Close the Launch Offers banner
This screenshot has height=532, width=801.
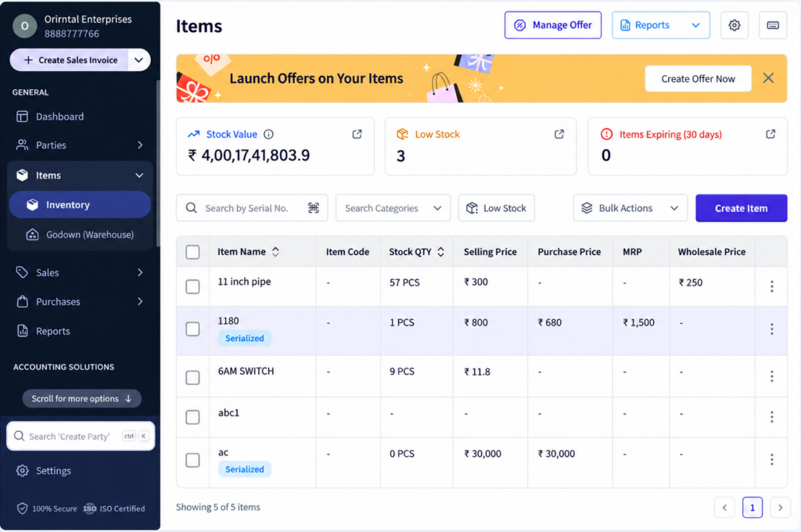click(x=768, y=78)
